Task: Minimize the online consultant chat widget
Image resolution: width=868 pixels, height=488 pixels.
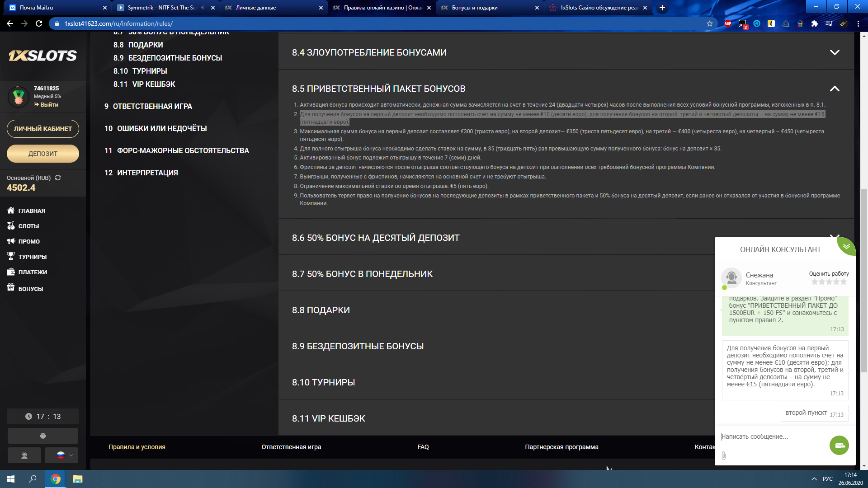Action: [x=846, y=246]
